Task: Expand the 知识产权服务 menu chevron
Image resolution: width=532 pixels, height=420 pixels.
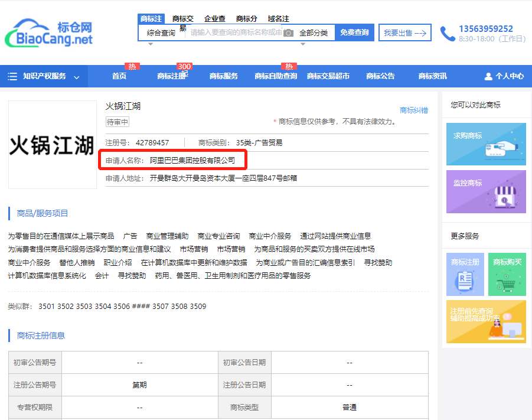Action: [77, 77]
